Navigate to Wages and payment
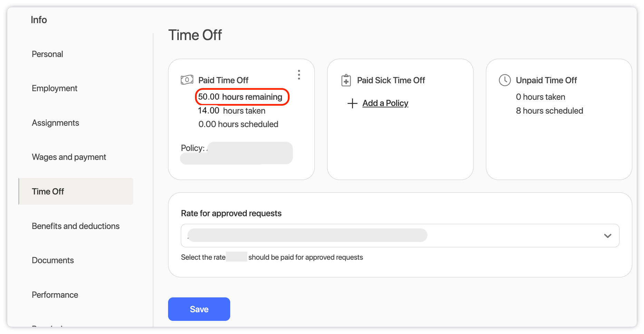 [69, 157]
